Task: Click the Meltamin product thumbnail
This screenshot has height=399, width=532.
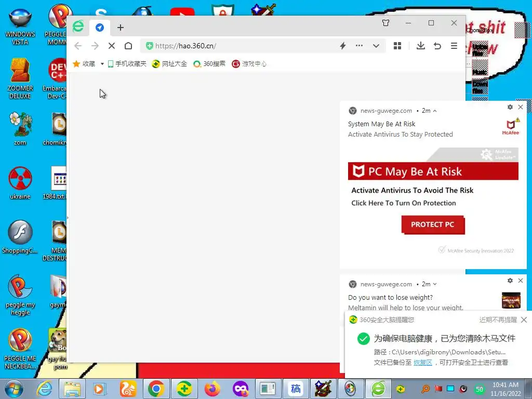Action: click(511, 300)
